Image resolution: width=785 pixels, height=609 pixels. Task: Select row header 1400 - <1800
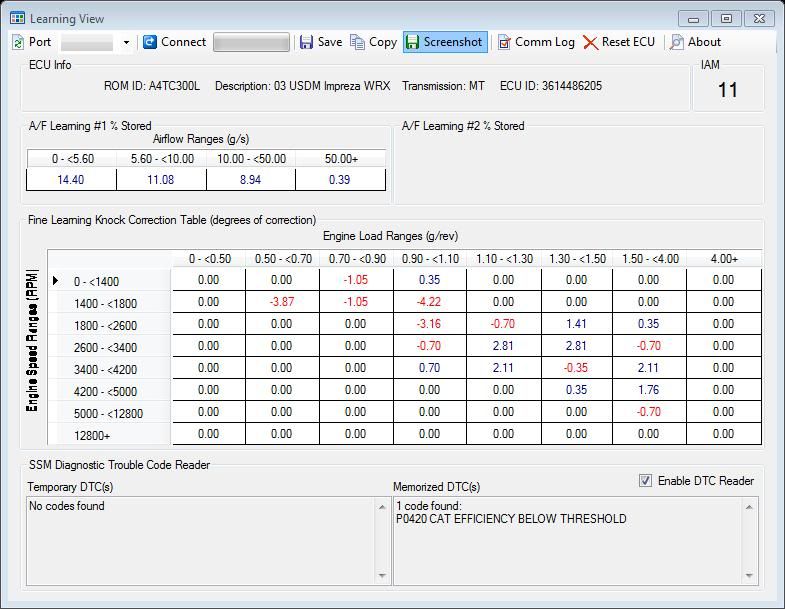(109, 303)
